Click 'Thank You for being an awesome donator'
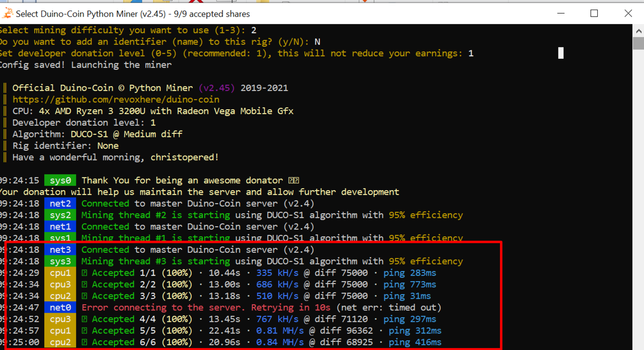Screen dimensions: 644x350 (x=182, y=181)
